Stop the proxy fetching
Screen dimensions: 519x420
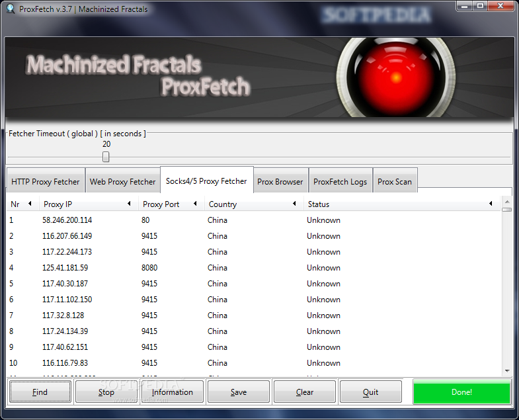pos(106,392)
